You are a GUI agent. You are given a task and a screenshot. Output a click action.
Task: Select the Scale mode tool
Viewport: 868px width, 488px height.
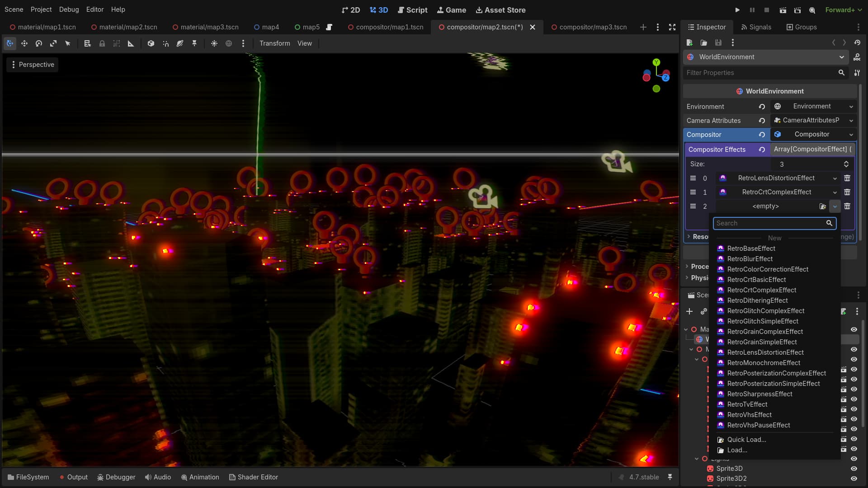point(53,43)
